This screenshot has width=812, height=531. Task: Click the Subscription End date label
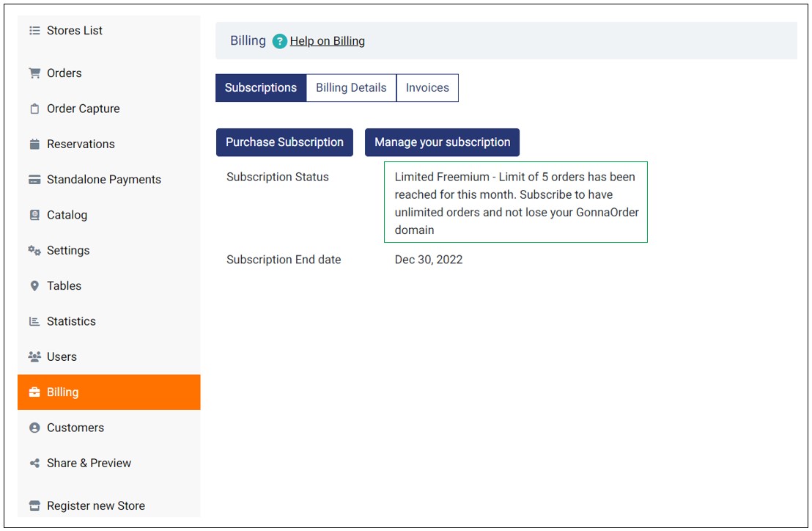284,260
